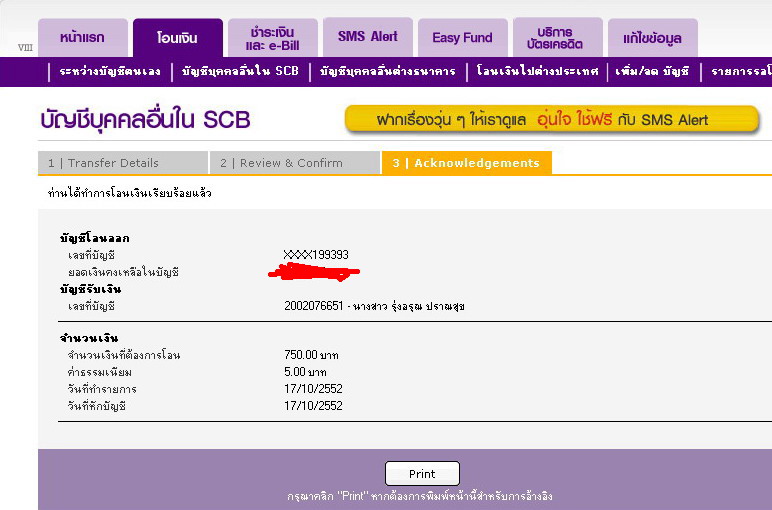Click the จำนวนเงิน section heading

[x=89, y=338]
